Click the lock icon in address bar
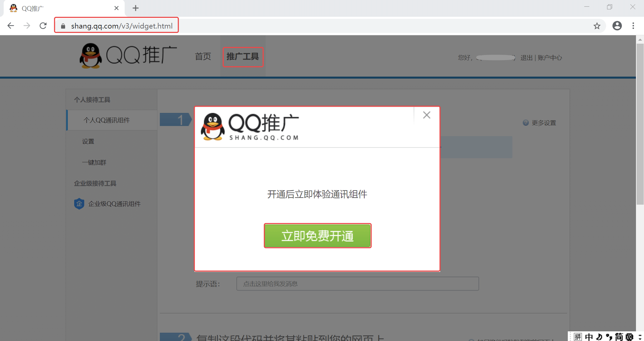The image size is (644, 341). 63,26
